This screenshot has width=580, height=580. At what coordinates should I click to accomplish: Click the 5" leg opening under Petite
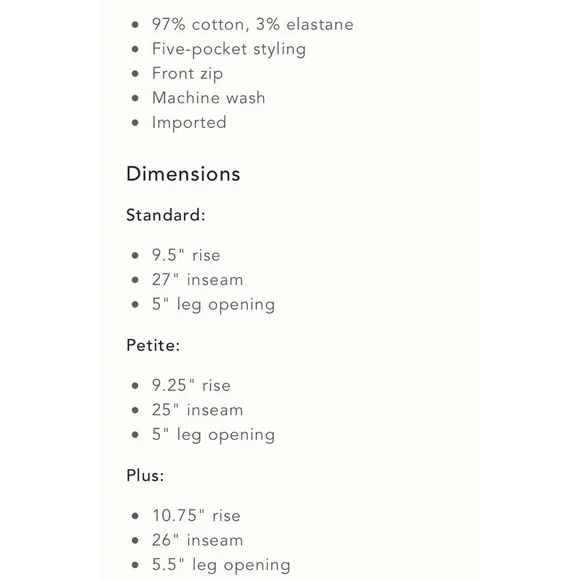[x=213, y=435]
